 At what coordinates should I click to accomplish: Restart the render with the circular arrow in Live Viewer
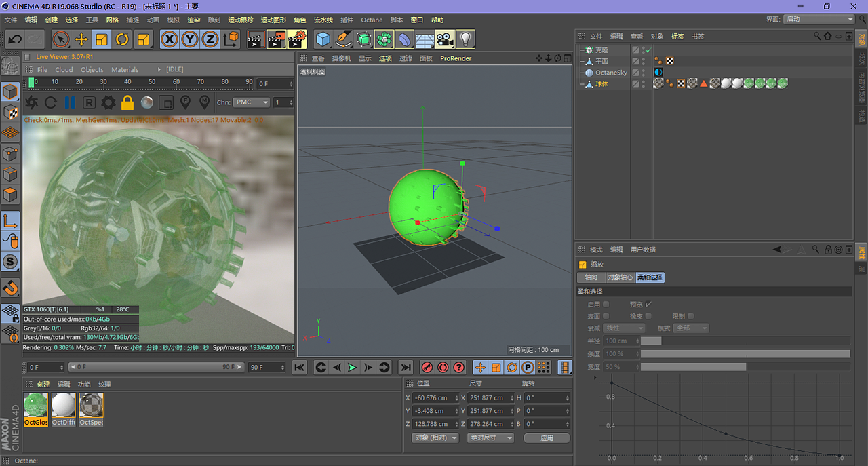(50, 102)
